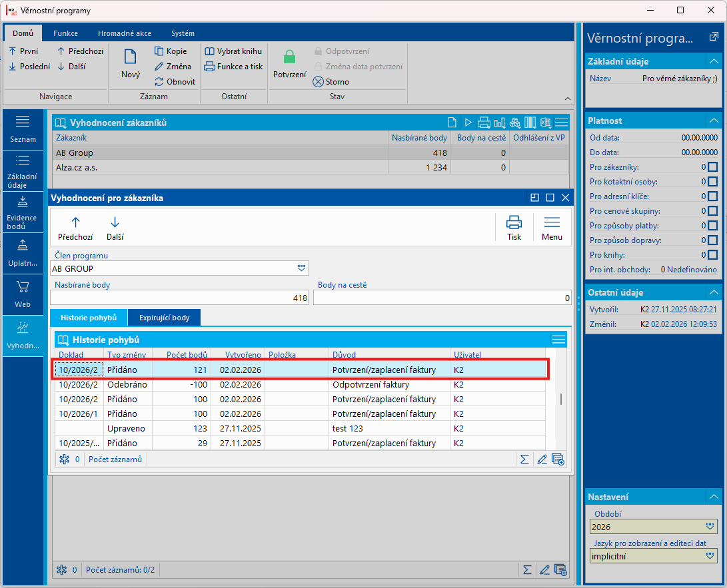Viewport: 727px width, 588px height.
Task: Open Uplatnění section in sidebar
Action: tap(23, 253)
